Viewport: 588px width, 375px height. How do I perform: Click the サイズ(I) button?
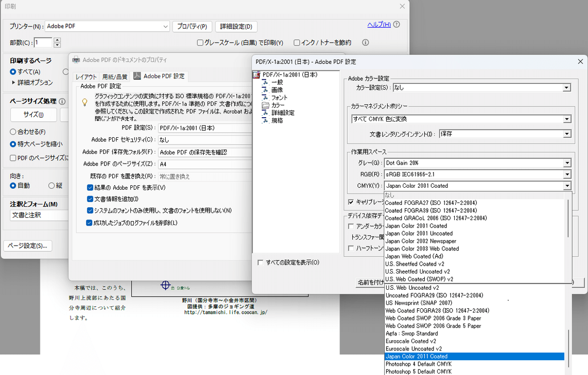pyautogui.click(x=33, y=115)
